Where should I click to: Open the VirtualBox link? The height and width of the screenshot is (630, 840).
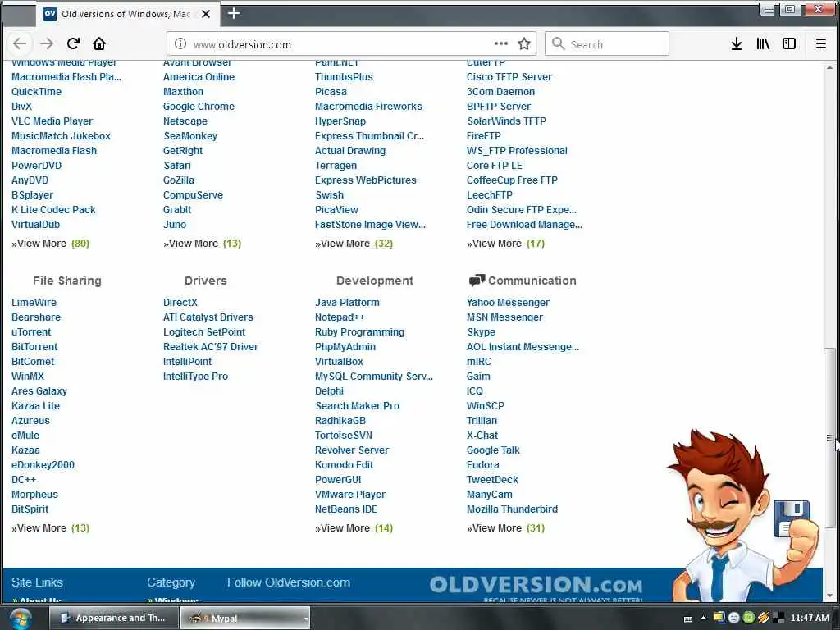(339, 361)
